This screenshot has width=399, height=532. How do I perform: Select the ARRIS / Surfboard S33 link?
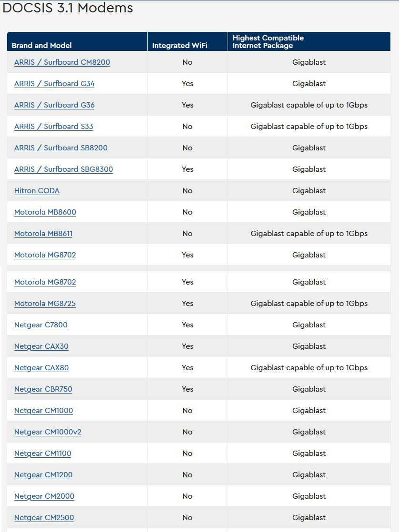[x=54, y=126]
